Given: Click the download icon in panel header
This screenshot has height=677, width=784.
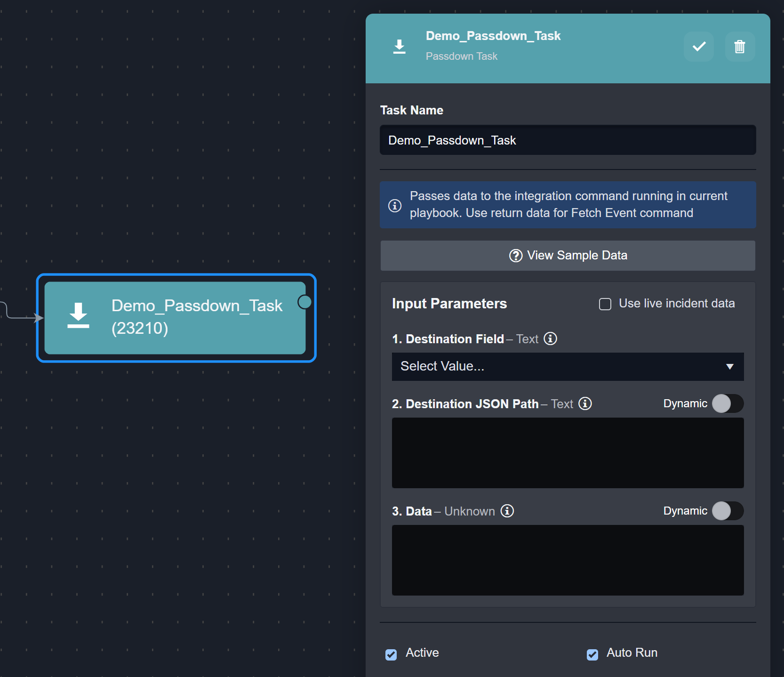Looking at the screenshot, I should 400,47.
